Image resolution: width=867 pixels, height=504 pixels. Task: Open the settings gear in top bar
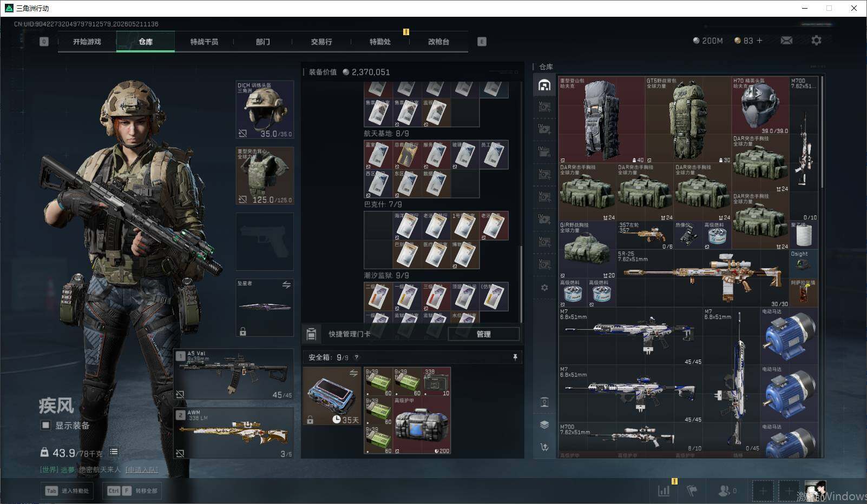point(816,41)
